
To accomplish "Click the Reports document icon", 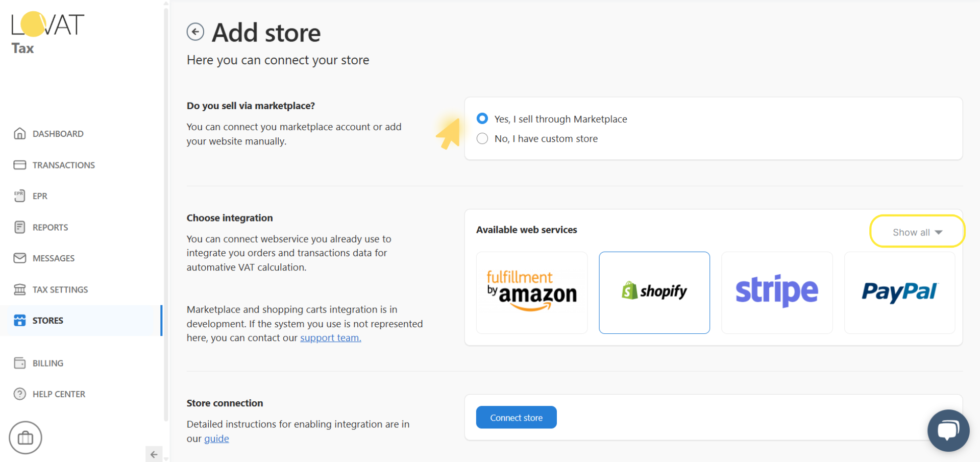I will click(x=19, y=227).
